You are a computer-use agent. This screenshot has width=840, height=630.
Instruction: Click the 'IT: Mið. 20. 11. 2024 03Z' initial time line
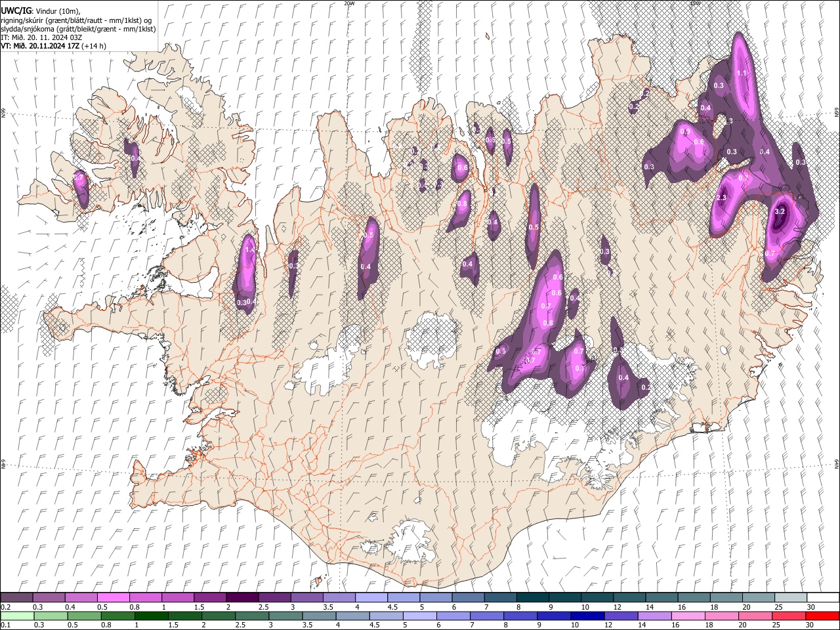(x=41, y=37)
